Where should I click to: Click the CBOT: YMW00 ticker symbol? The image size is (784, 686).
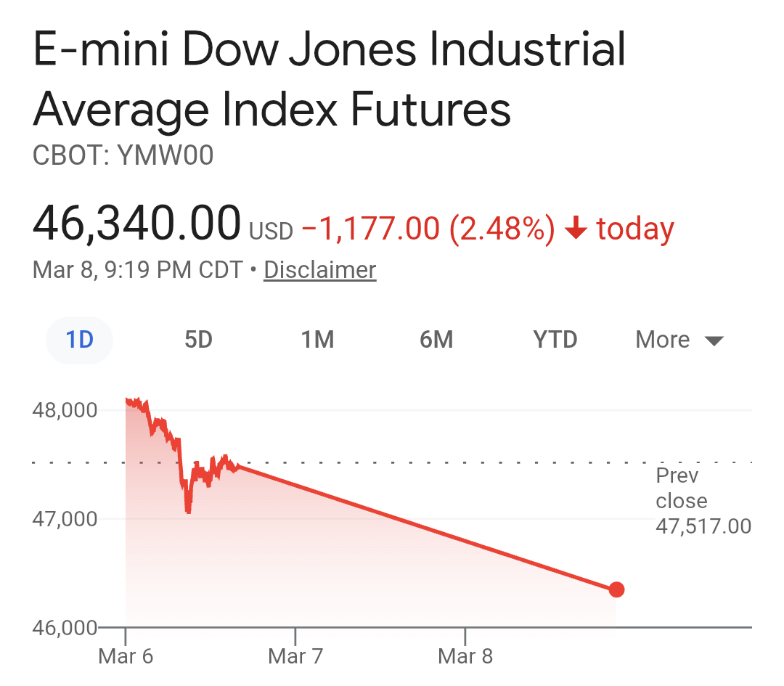(x=123, y=155)
